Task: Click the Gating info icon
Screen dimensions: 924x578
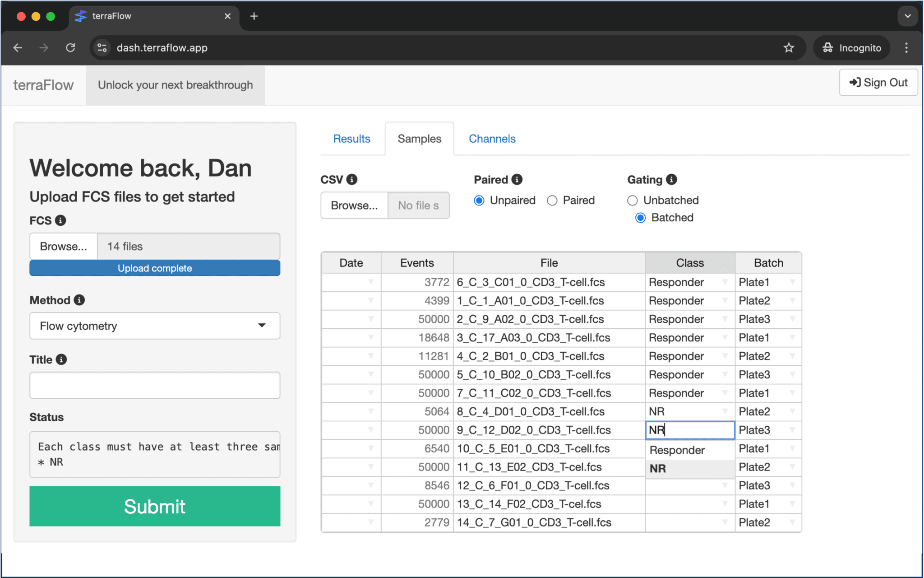Action: coord(671,179)
